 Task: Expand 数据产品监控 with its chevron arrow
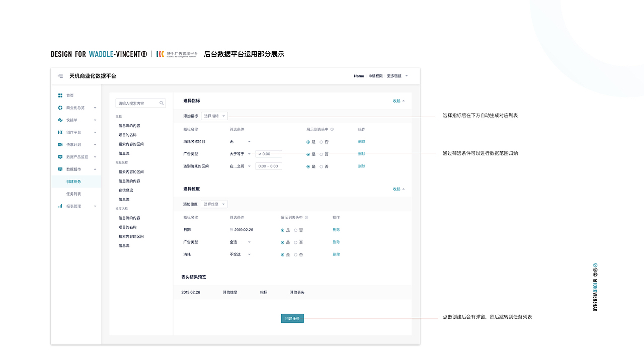(x=95, y=157)
